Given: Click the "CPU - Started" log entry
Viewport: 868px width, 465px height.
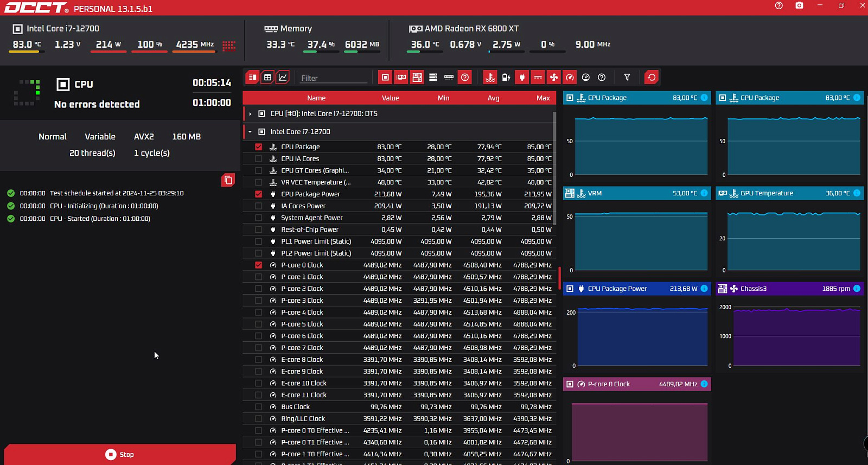Looking at the screenshot, I should [100, 219].
